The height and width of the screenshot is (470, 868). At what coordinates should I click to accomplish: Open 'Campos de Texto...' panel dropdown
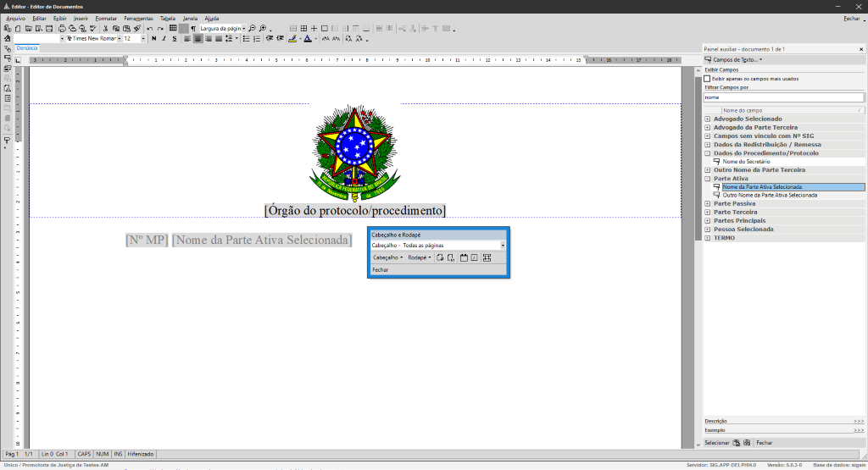[x=733, y=60]
